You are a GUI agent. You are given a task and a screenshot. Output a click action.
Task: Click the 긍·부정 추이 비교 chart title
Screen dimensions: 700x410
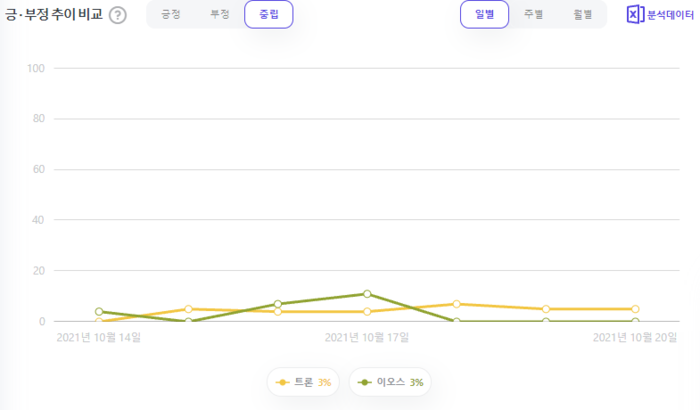54,15
